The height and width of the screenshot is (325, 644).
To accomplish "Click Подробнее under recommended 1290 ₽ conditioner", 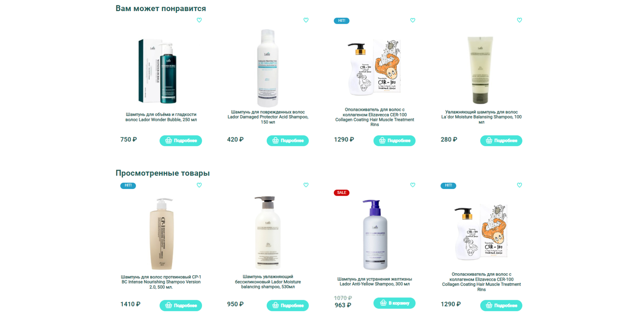I will [394, 141].
